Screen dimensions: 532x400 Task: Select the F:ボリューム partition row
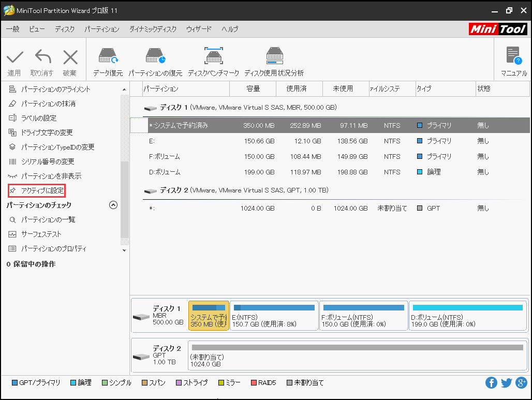click(x=330, y=156)
